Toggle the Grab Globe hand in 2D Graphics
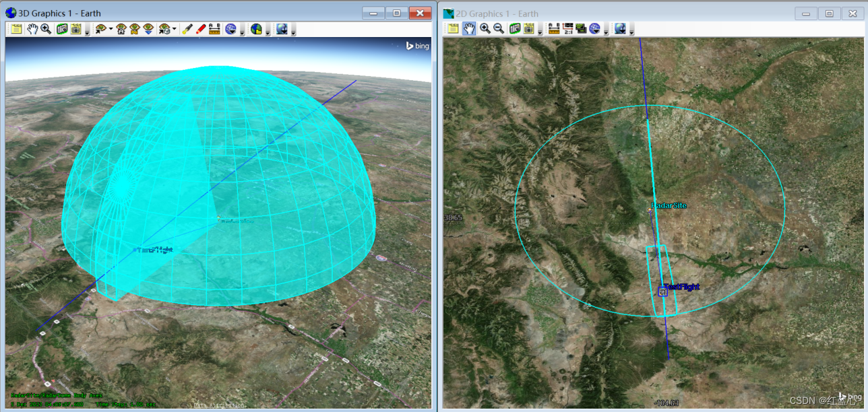Viewport: 868px width, 412px height. coord(469,28)
